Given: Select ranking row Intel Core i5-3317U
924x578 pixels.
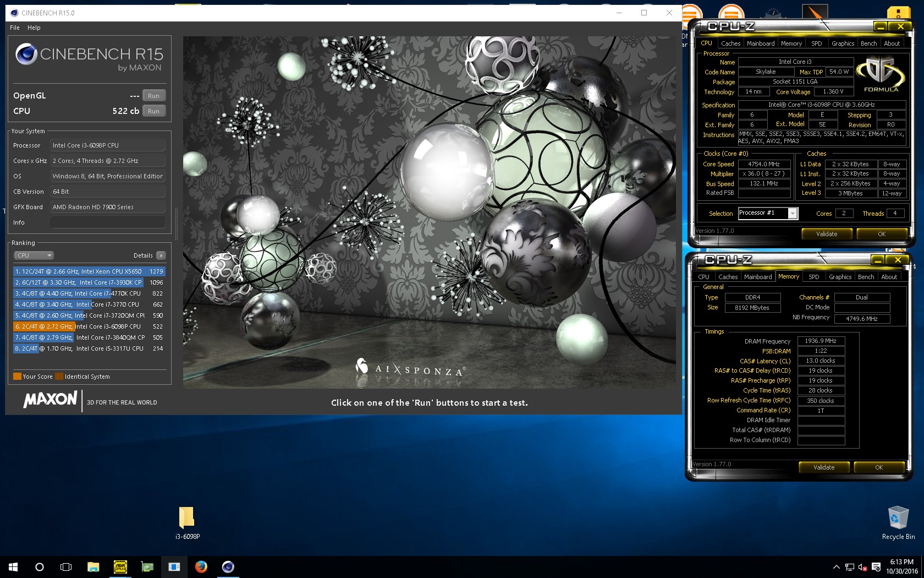Looking at the screenshot, I should pyautogui.click(x=89, y=348).
